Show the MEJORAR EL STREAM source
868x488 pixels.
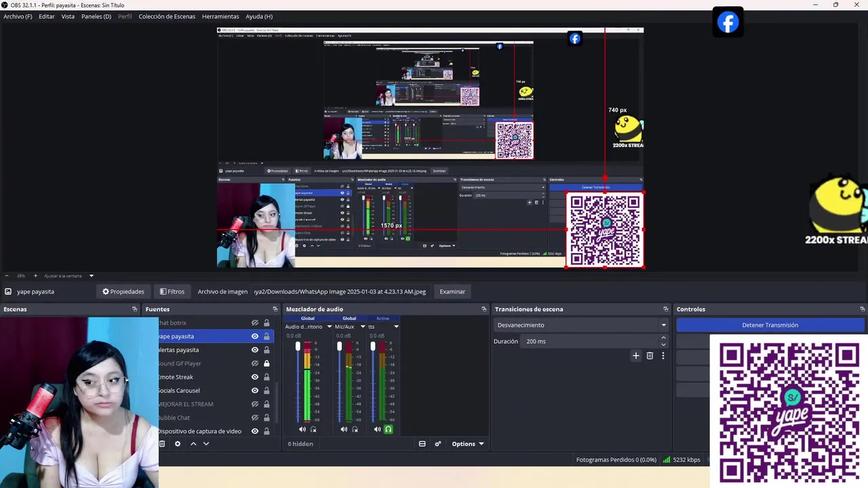(255, 404)
